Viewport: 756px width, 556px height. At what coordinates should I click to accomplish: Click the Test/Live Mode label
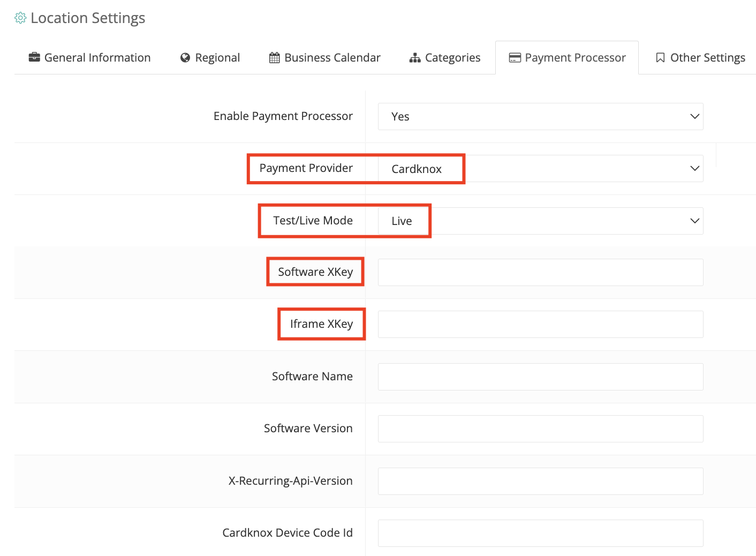point(313,221)
